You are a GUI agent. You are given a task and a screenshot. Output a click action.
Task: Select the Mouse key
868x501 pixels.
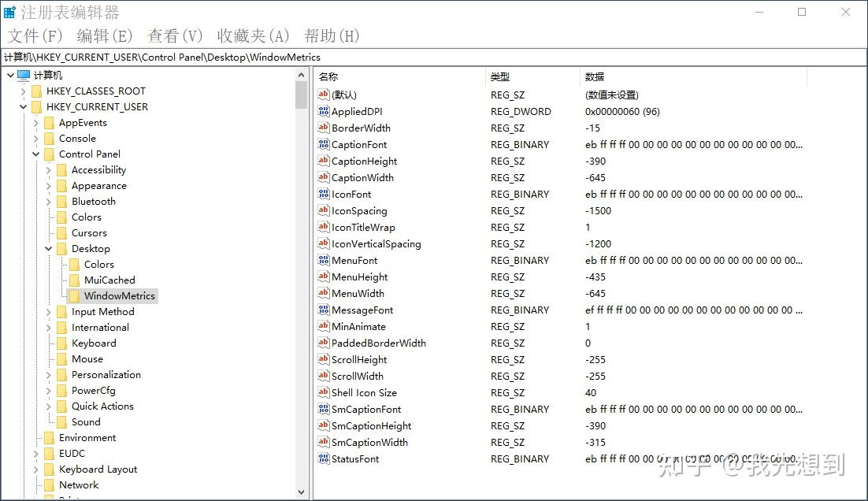click(87, 359)
